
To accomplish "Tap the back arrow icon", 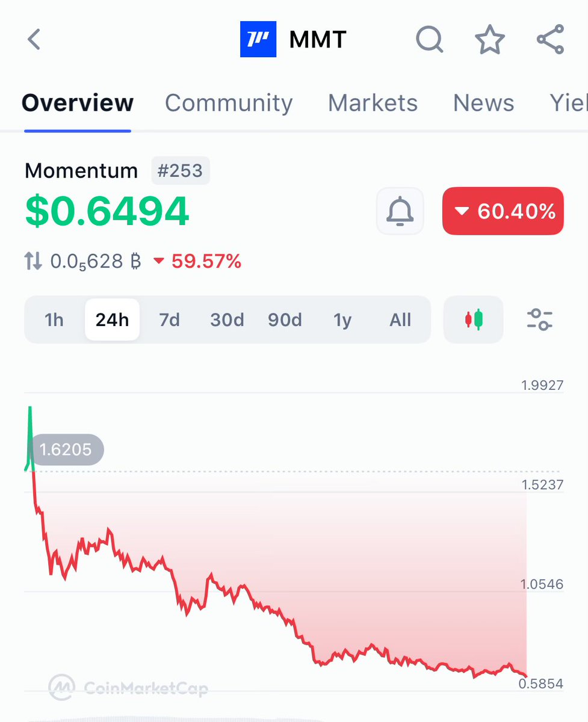I will [x=34, y=40].
